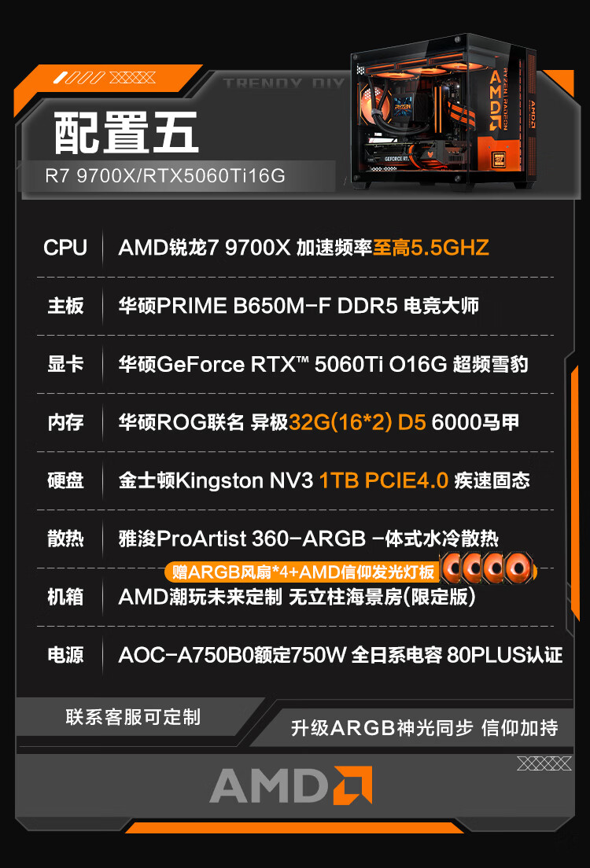590x868 pixels.
Task: Click the 机箱 无立柱海景房 row
Action: [295, 598]
